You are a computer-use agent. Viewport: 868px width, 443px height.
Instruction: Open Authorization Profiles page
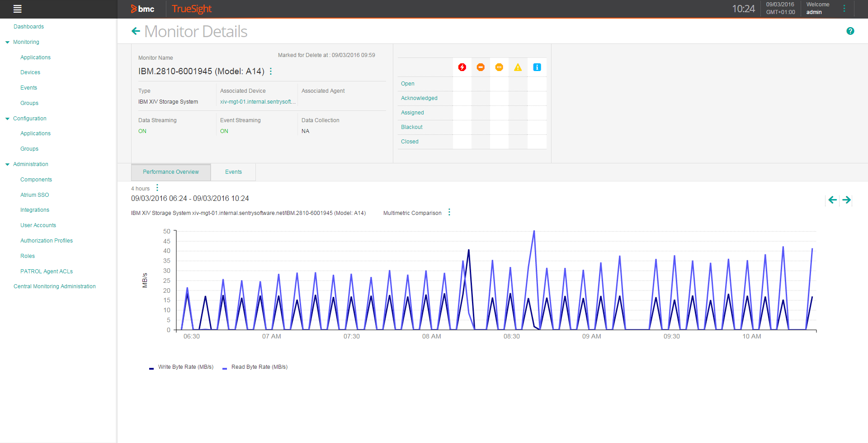(47, 241)
